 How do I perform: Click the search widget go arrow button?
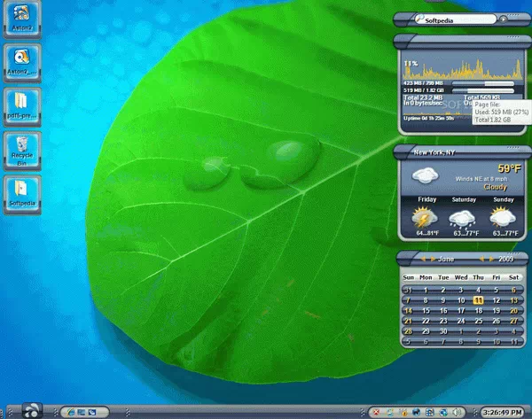[x=503, y=19]
